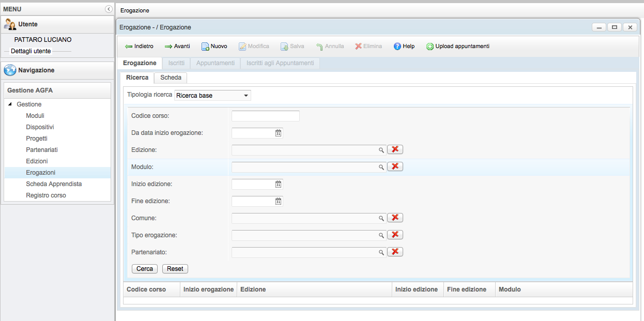Open calendar for Da data inizio erogazione
Viewport: 644px width, 321px height.
pos(278,133)
